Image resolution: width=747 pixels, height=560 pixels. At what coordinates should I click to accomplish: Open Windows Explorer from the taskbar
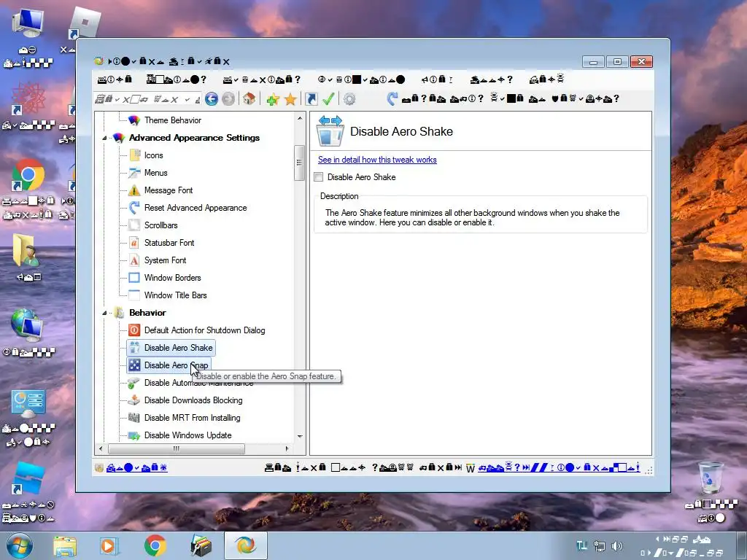pyautogui.click(x=65, y=545)
